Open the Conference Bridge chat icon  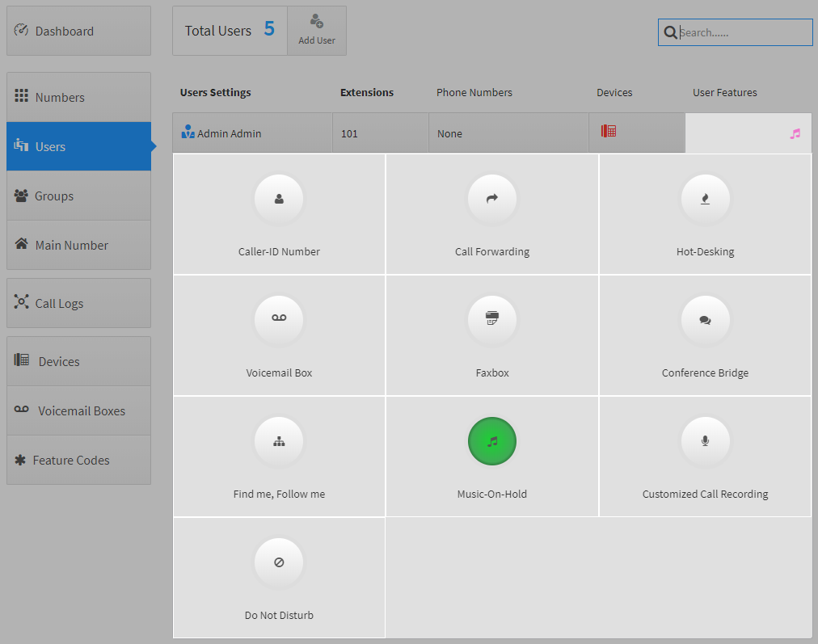(x=706, y=320)
